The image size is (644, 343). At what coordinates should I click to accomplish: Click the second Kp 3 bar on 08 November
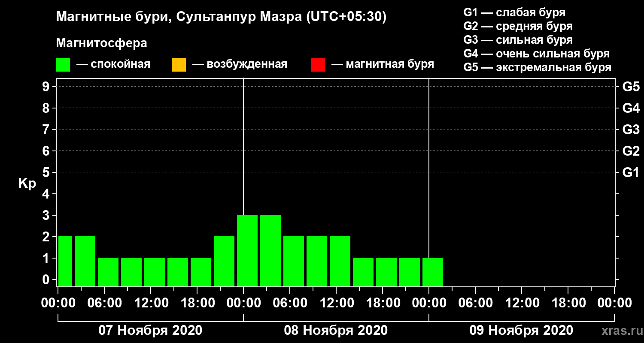[x=270, y=250]
